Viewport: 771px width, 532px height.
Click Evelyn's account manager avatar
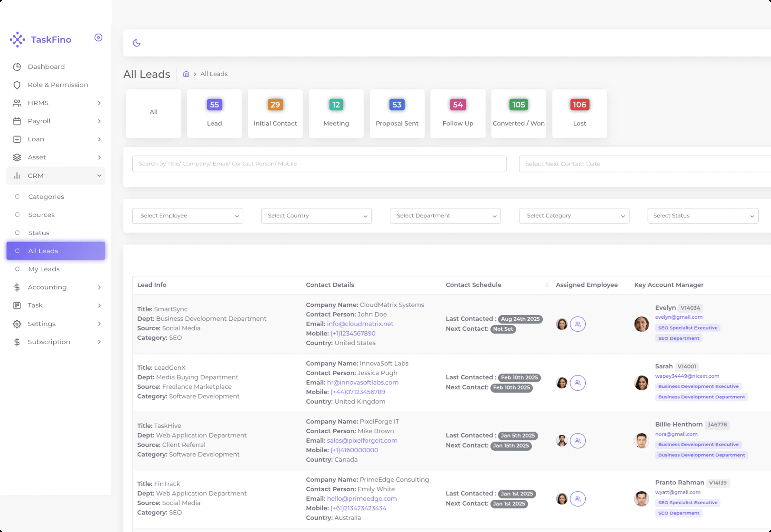(x=641, y=324)
